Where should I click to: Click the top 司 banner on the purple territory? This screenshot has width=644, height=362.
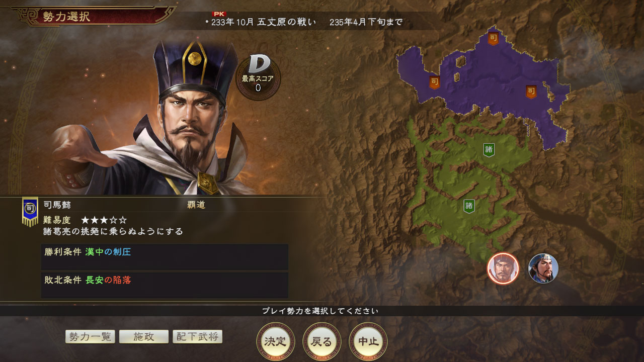493,38
